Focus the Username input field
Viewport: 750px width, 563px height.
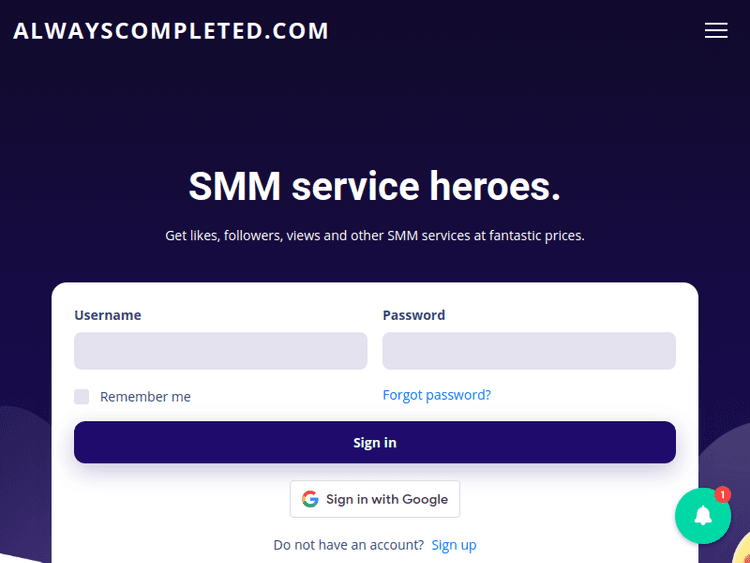point(221,351)
